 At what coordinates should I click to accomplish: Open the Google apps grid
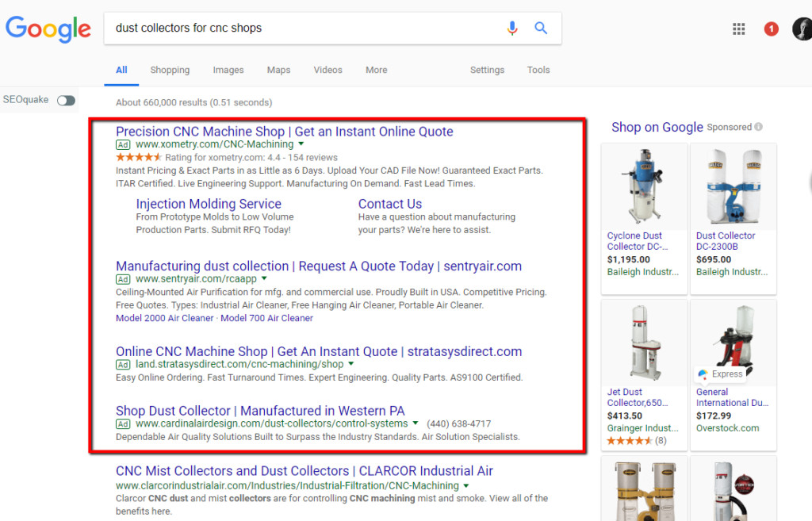(x=738, y=29)
